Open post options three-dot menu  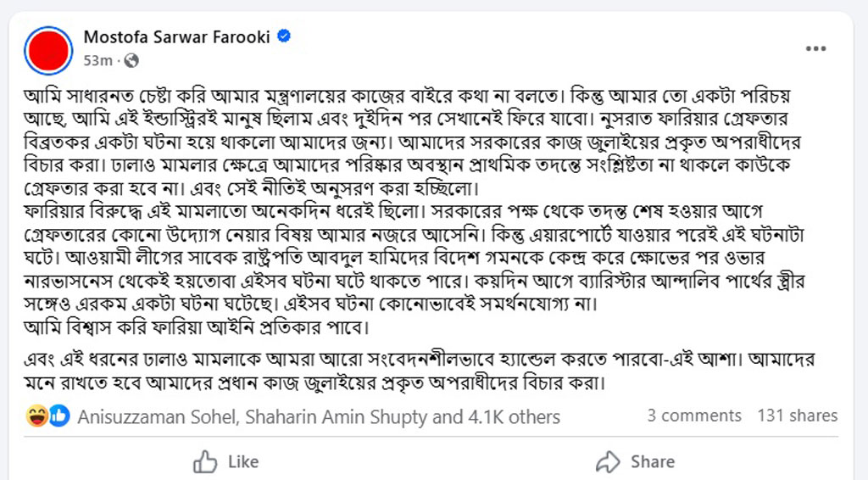[815, 49]
